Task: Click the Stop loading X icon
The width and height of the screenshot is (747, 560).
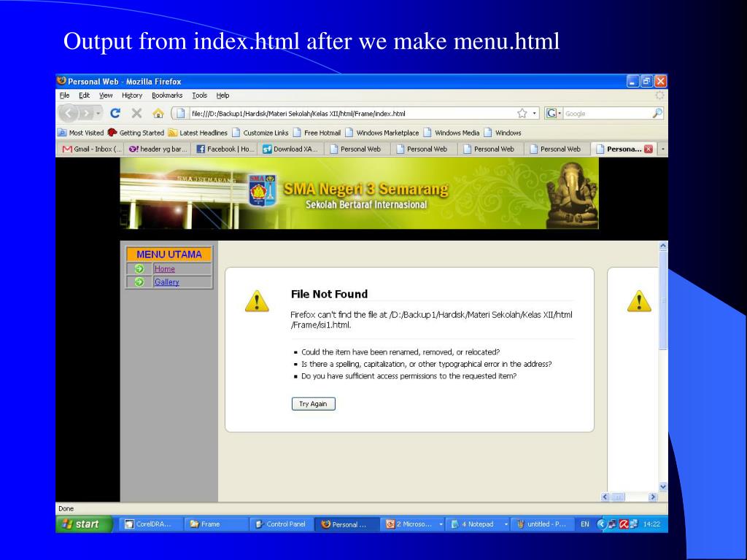Action: [x=136, y=113]
